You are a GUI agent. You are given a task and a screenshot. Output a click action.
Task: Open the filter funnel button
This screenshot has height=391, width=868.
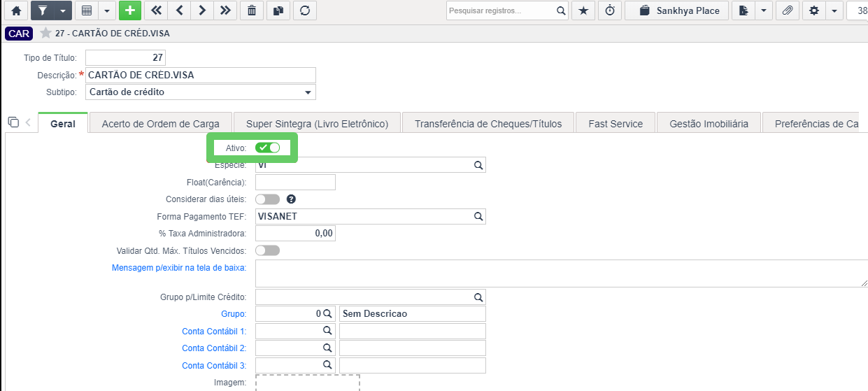click(x=43, y=10)
